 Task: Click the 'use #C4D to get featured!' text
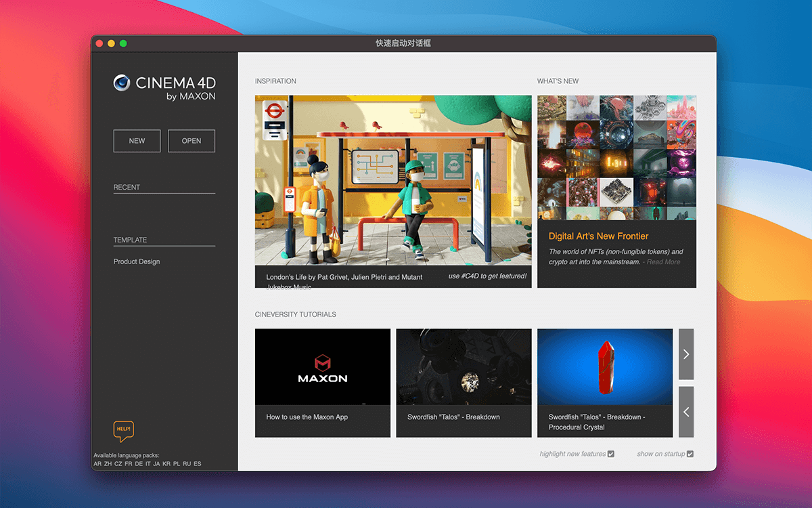click(487, 276)
